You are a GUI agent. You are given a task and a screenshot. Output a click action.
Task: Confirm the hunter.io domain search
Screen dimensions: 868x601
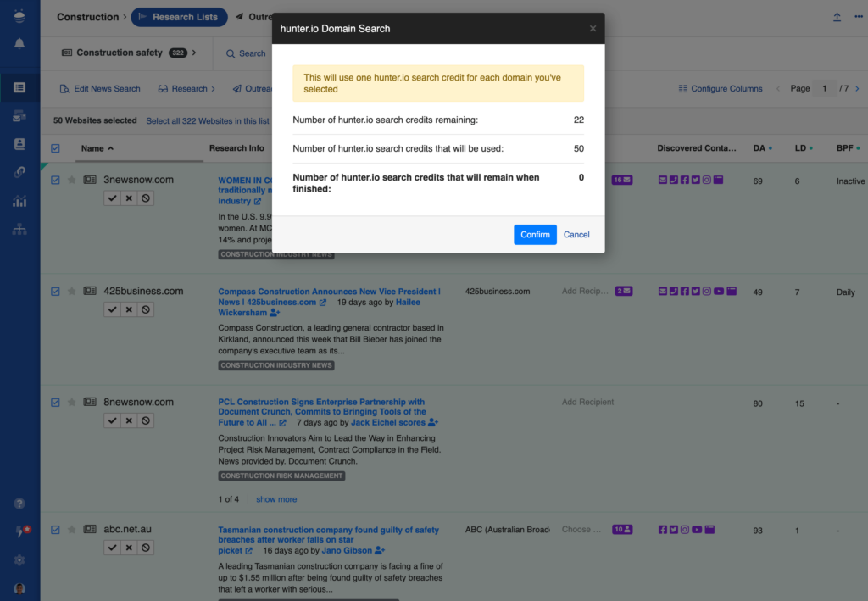pos(535,235)
